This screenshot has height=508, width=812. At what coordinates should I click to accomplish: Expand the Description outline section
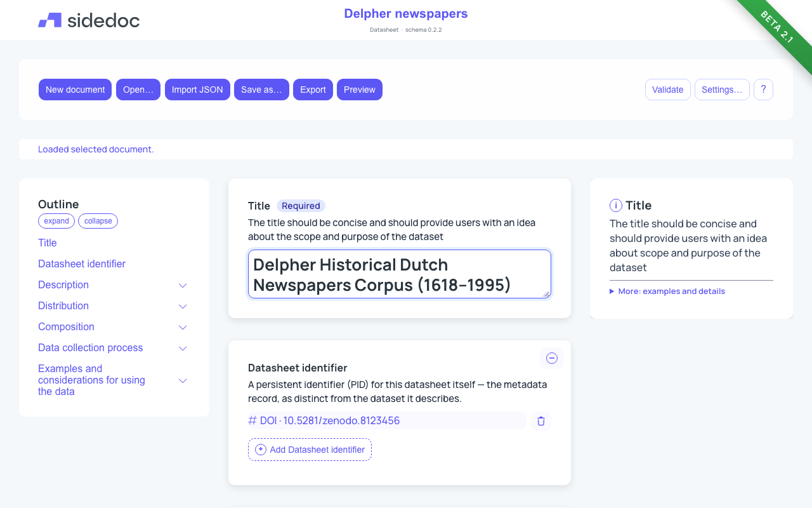tap(183, 285)
